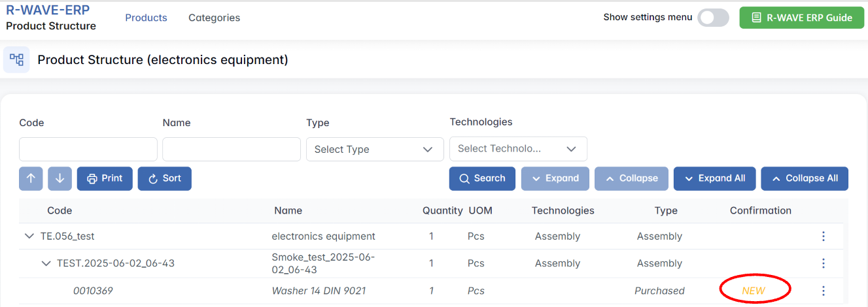This screenshot has width=868, height=307.
Task: Switch to the Categories tab
Action: 214,18
